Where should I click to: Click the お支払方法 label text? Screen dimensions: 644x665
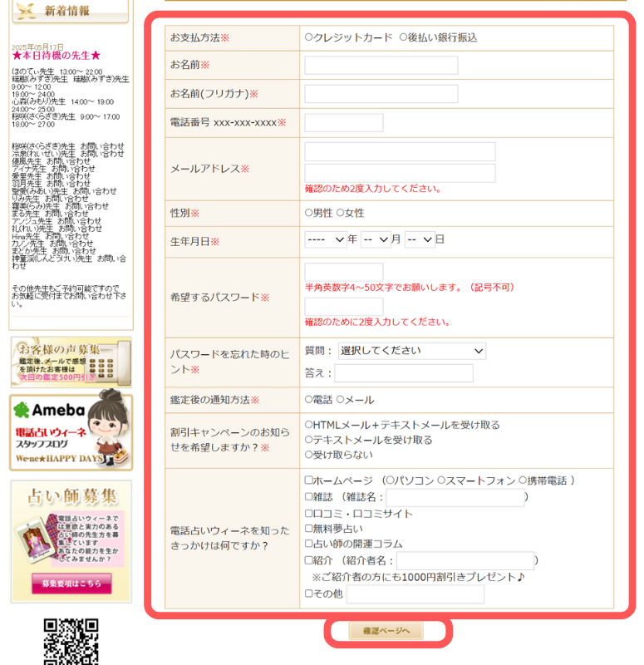(x=195, y=37)
